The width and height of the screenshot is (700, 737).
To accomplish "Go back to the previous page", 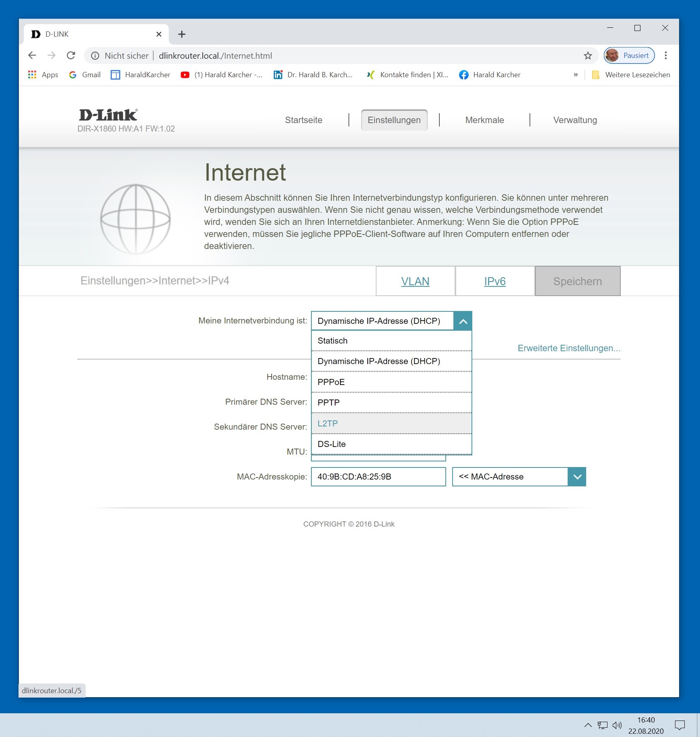I will [x=32, y=56].
